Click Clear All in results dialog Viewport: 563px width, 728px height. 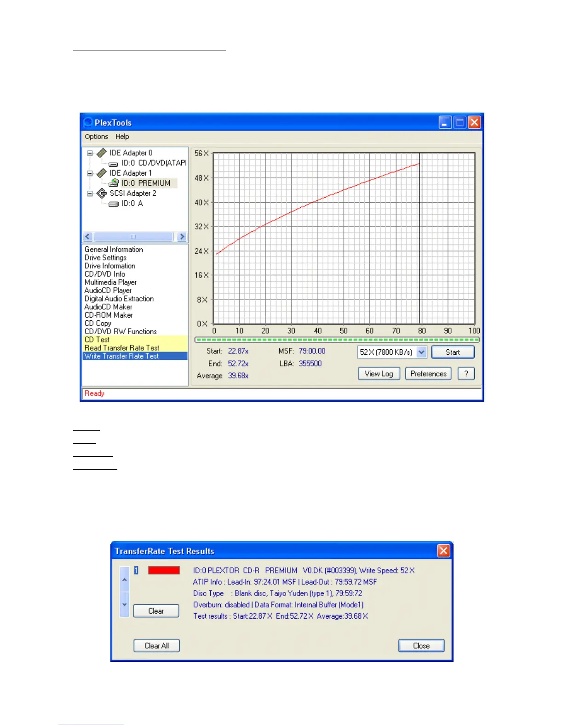[156, 646]
